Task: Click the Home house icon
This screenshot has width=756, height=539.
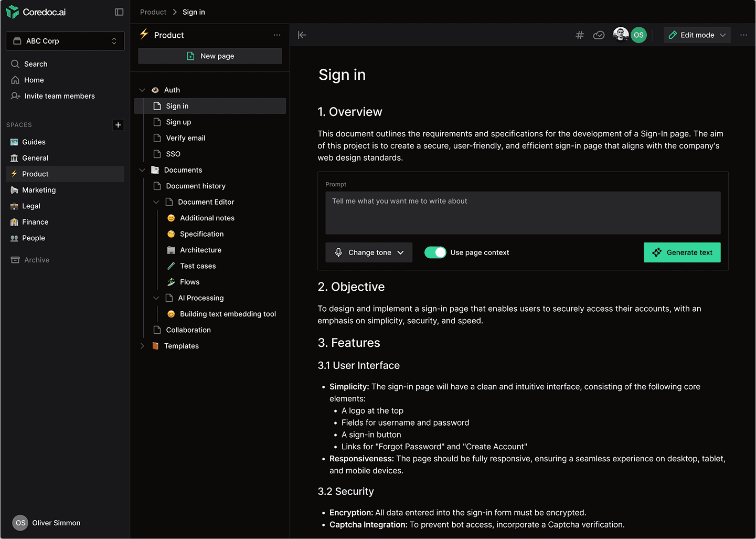Action: coord(15,80)
